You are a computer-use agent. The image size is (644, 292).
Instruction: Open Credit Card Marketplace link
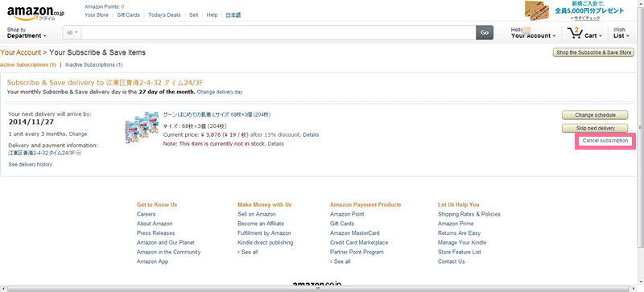[359, 242]
